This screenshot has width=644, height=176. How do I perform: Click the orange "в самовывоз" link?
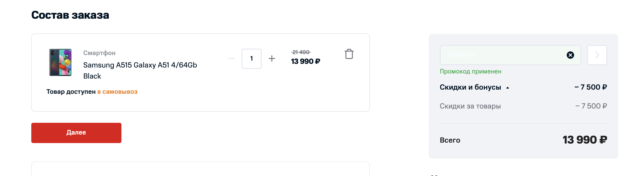tap(117, 92)
